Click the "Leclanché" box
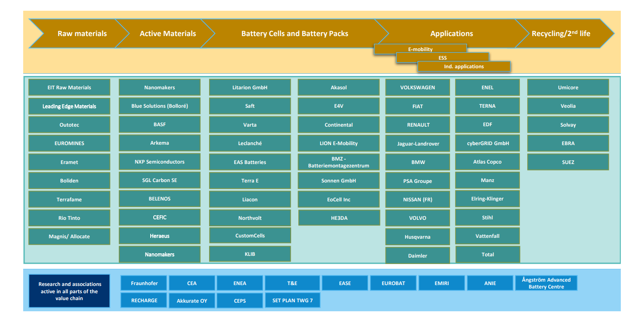 [x=250, y=143]
